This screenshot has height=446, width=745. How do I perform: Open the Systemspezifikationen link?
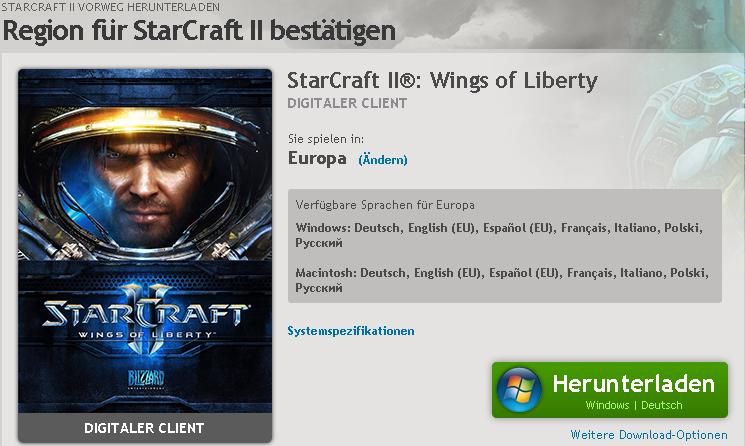(x=351, y=331)
